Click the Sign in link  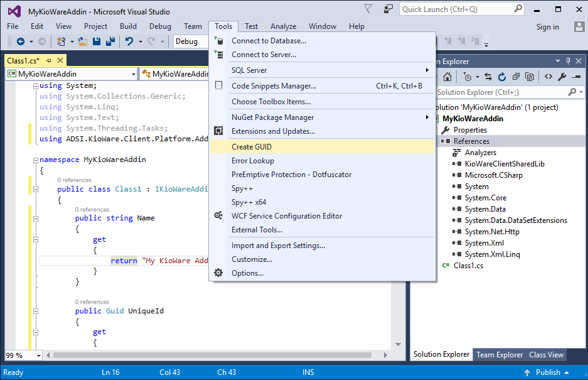(x=547, y=26)
